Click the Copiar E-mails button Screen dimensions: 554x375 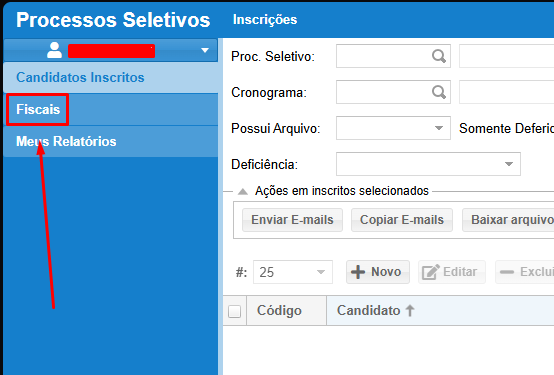(402, 220)
